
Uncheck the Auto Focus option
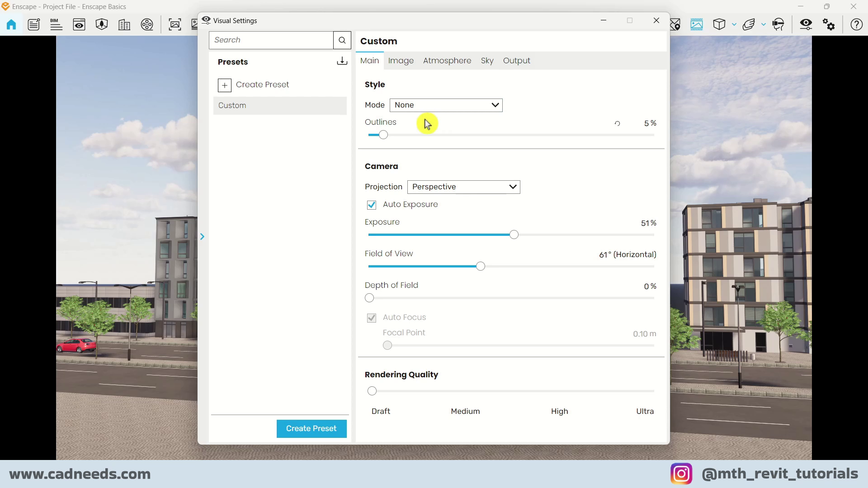(x=372, y=318)
